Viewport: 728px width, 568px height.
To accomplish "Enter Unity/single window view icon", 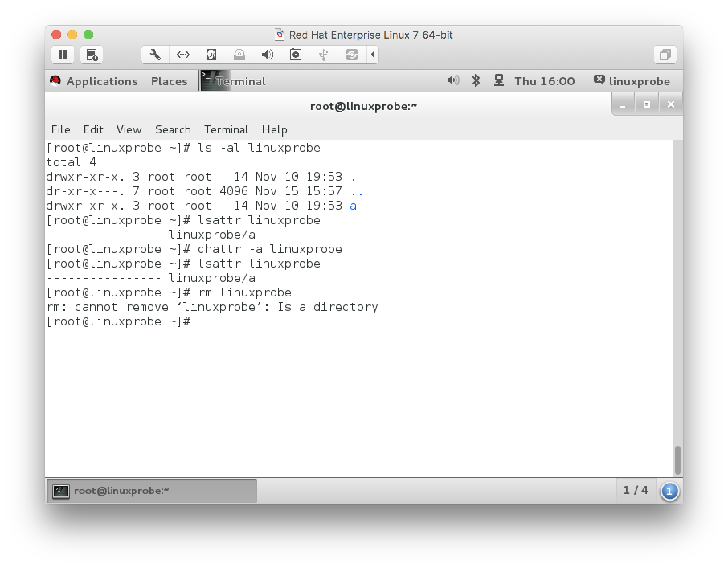I will (x=665, y=55).
